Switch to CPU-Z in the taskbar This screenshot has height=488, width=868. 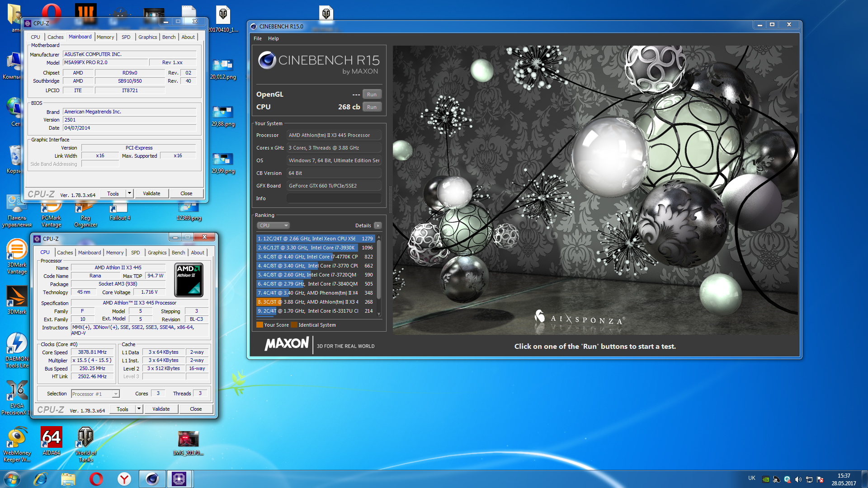tap(179, 479)
